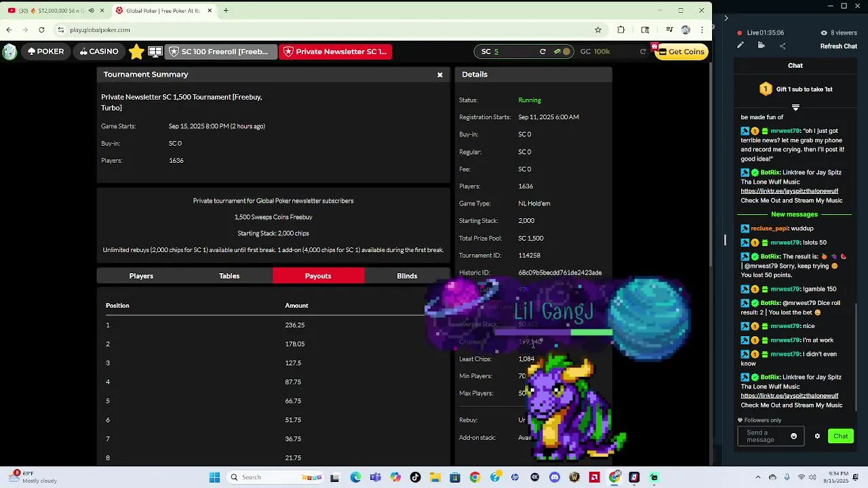
Task: Click the share stream icon
Action: pos(783,46)
